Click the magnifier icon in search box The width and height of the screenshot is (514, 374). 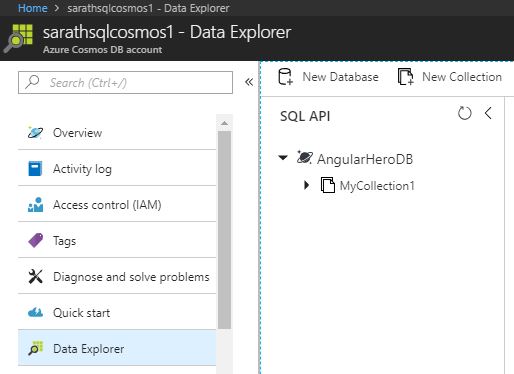(x=32, y=82)
